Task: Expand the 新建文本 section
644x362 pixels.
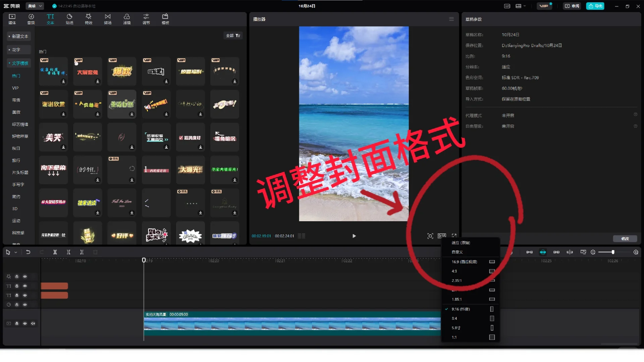Action: click(19, 36)
